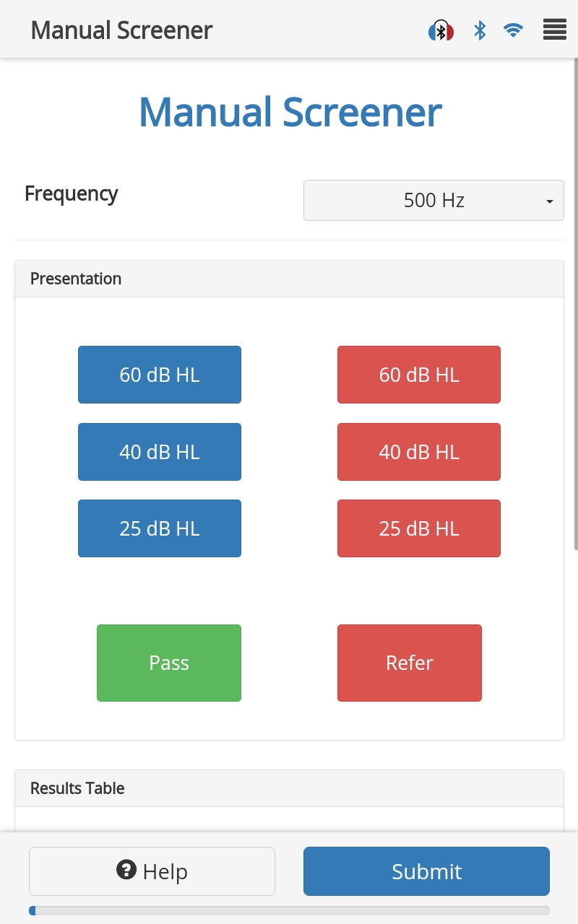This screenshot has width=578, height=924.
Task: Play the blue 40 dB HL tone
Action: pyautogui.click(x=159, y=452)
